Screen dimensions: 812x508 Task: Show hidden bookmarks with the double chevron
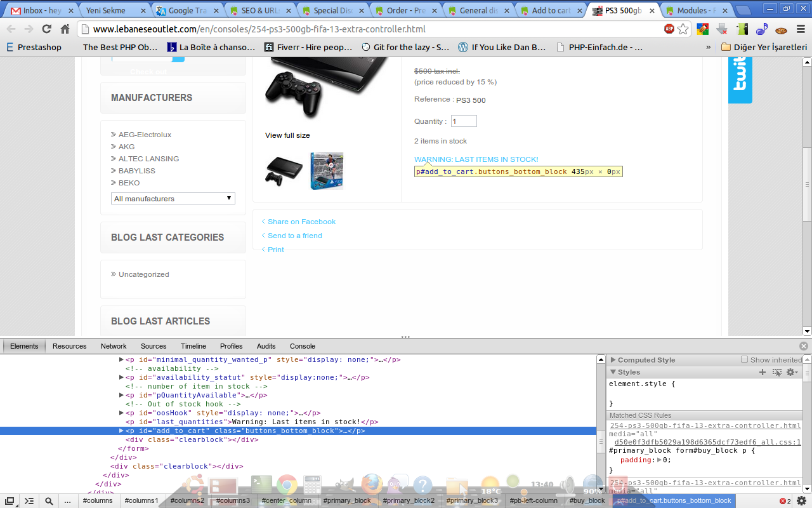709,47
